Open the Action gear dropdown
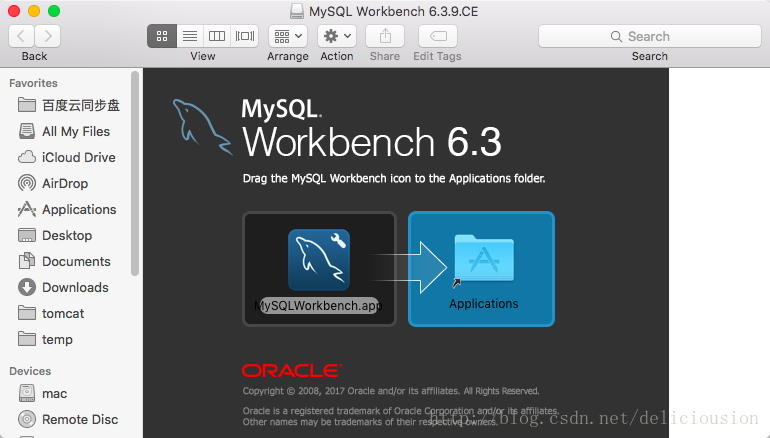 click(x=336, y=36)
